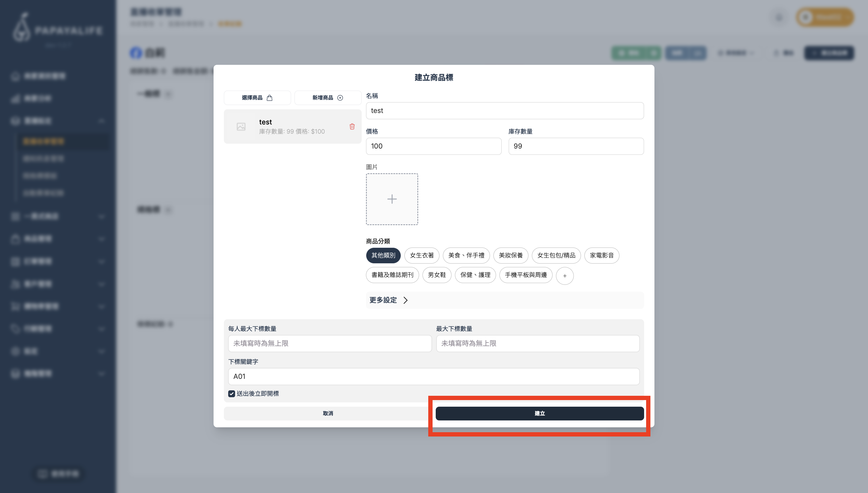Click the plus circle icon in 新增商品
The image size is (868, 493).
point(340,98)
